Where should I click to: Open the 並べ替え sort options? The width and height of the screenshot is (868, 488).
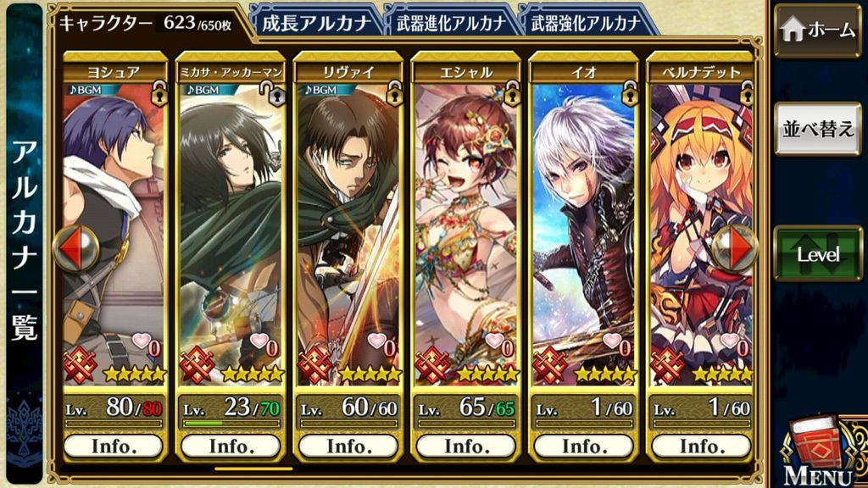[x=818, y=129]
